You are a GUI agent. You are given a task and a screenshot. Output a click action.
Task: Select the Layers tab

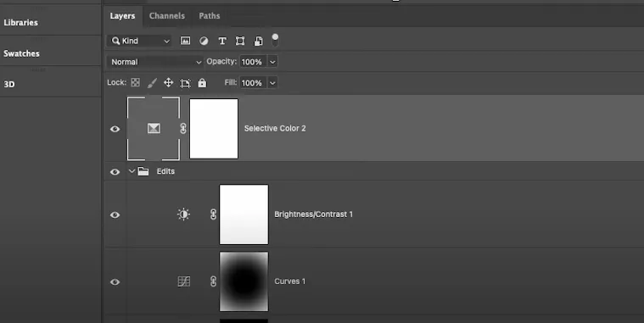[122, 16]
